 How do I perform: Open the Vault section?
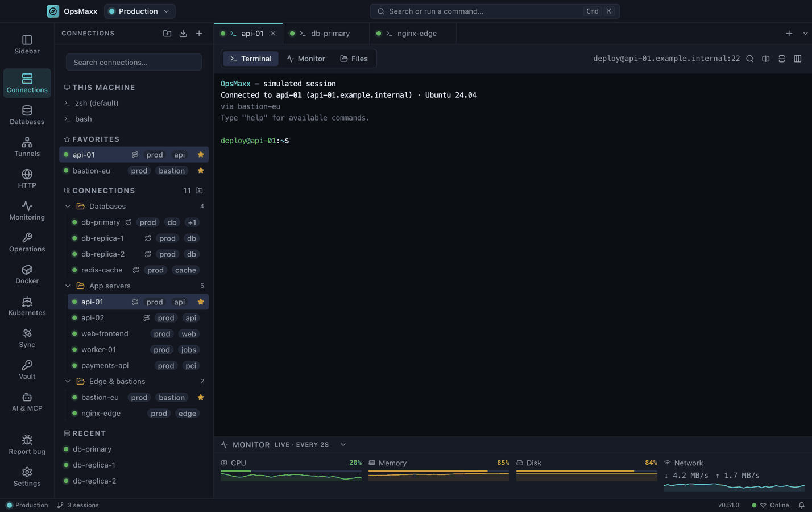27,370
